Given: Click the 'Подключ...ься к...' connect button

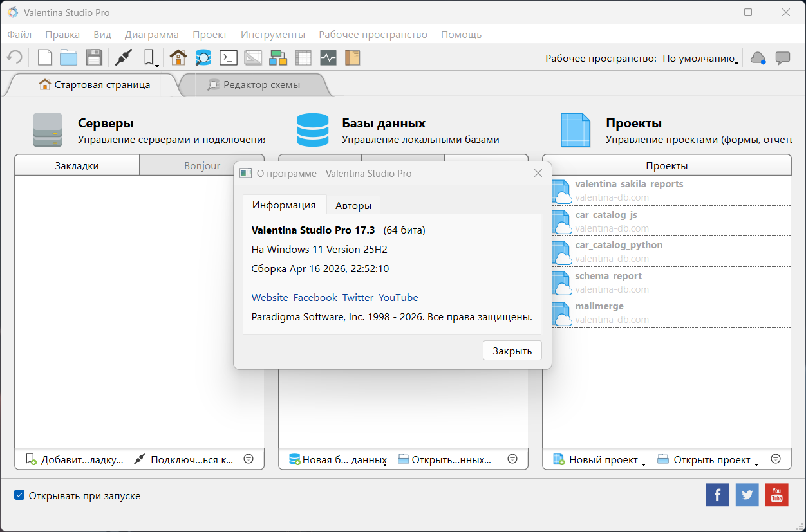Looking at the screenshot, I should [184, 459].
